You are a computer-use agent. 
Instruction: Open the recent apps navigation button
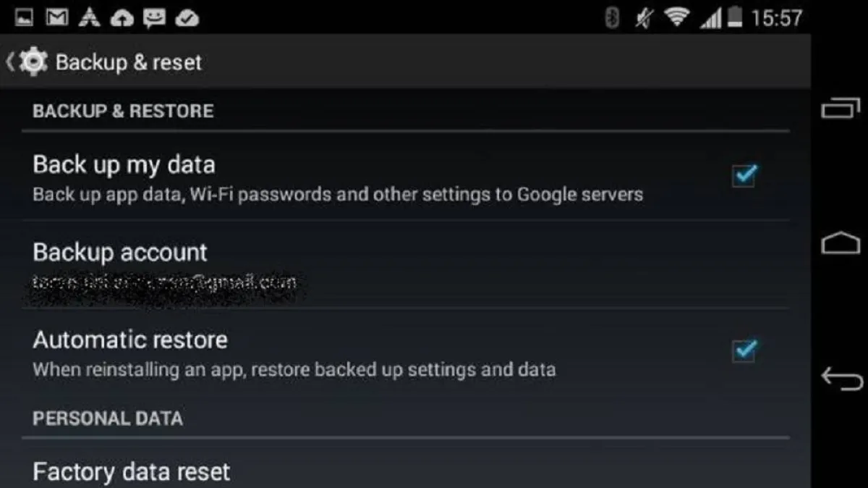[841, 109]
